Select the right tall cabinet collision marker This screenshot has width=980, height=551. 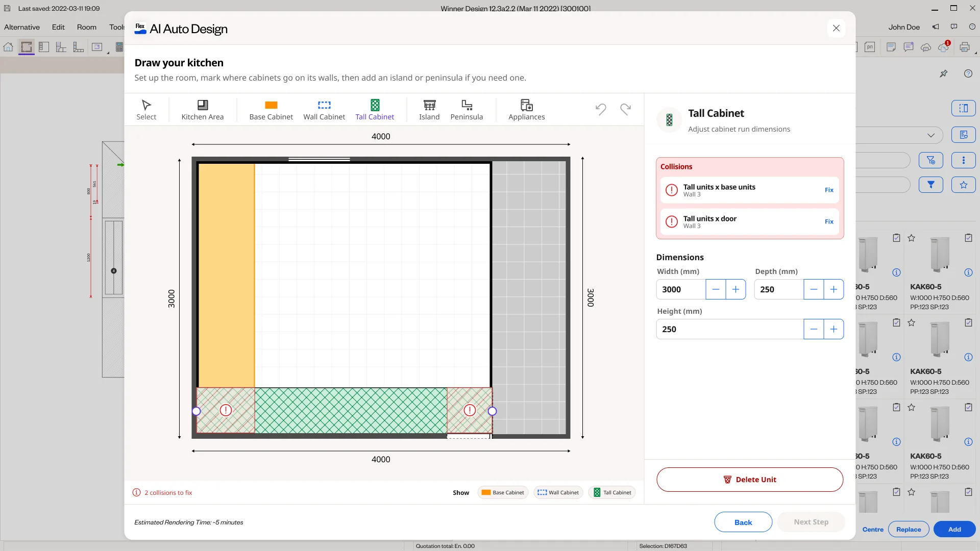pyautogui.click(x=470, y=410)
